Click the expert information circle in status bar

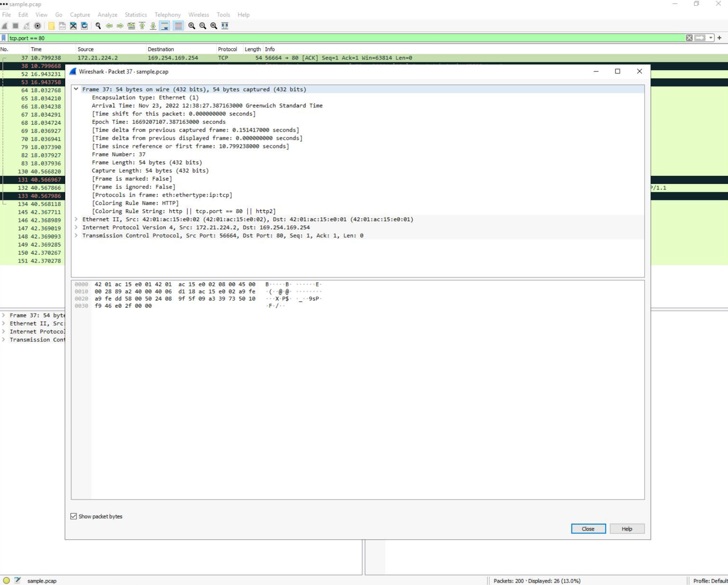[x=6, y=580]
